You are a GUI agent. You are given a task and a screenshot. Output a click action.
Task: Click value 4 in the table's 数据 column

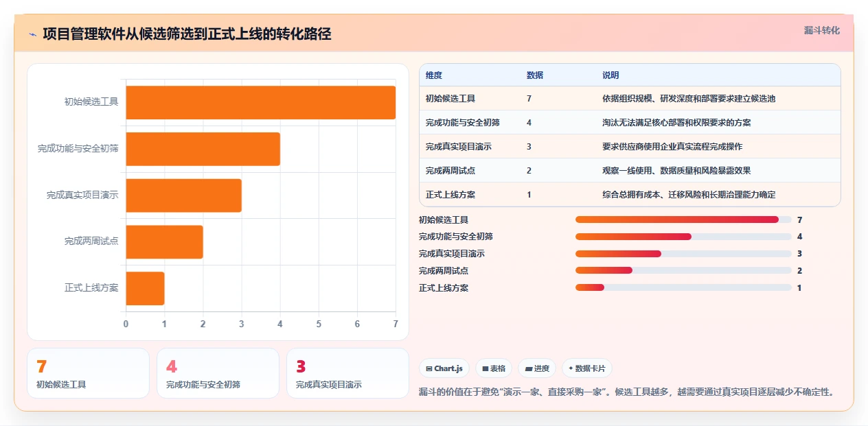tap(529, 123)
